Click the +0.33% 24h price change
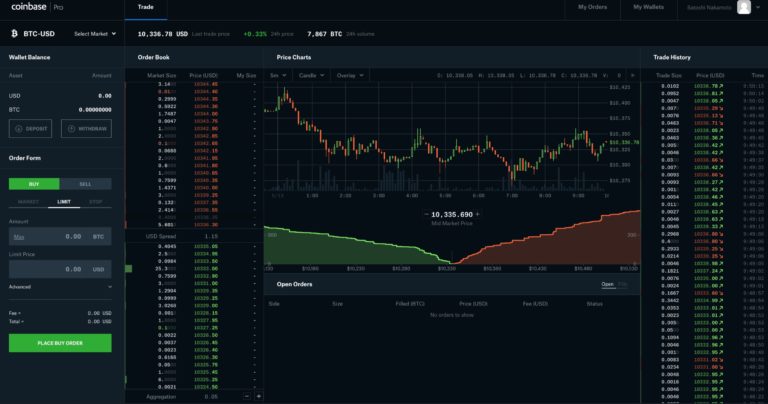The width and height of the screenshot is (768, 404). pyautogui.click(x=255, y=34)
